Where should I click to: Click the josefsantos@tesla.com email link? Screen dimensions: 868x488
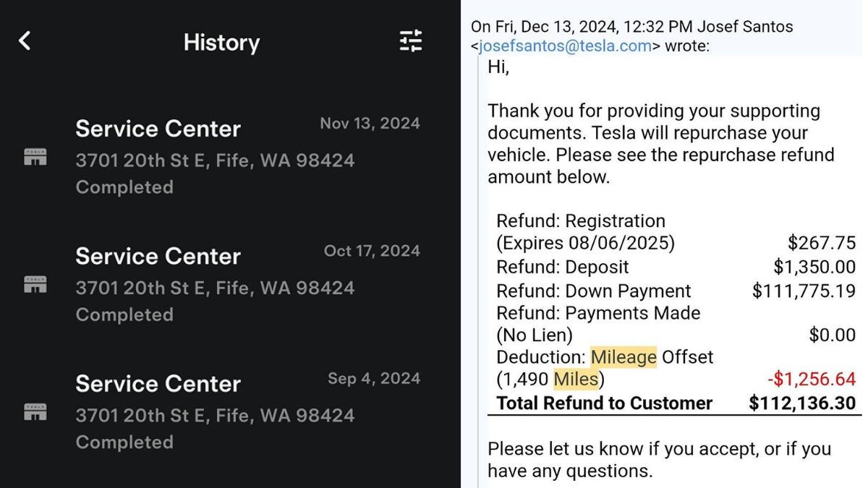tap(565, 46)
